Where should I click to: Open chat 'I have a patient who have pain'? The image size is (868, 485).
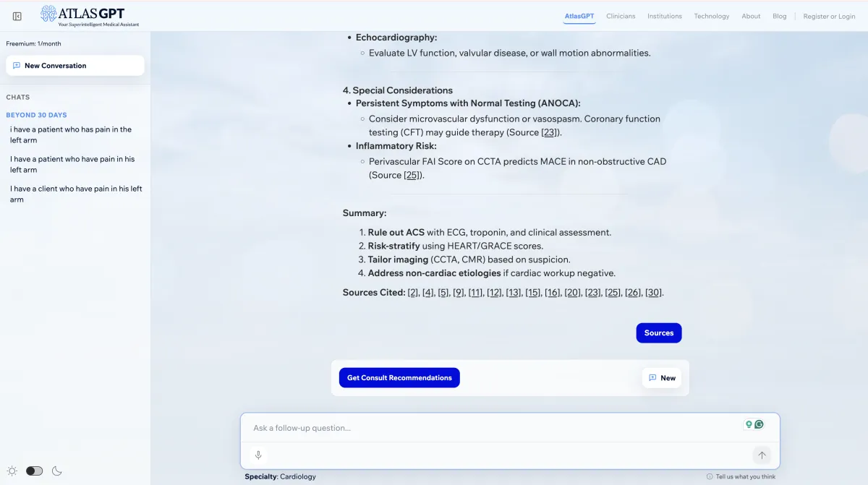pyautogui.click(x=72, y=164)
